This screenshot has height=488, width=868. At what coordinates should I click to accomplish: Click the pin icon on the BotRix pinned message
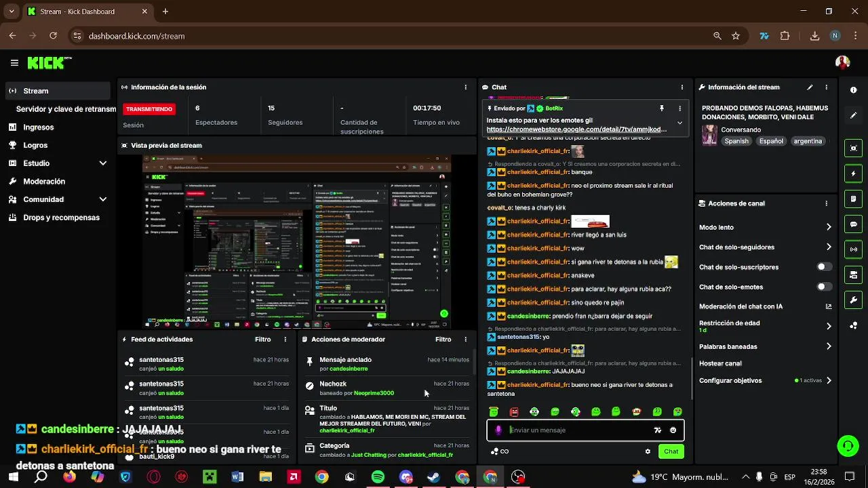click(661, 108)
